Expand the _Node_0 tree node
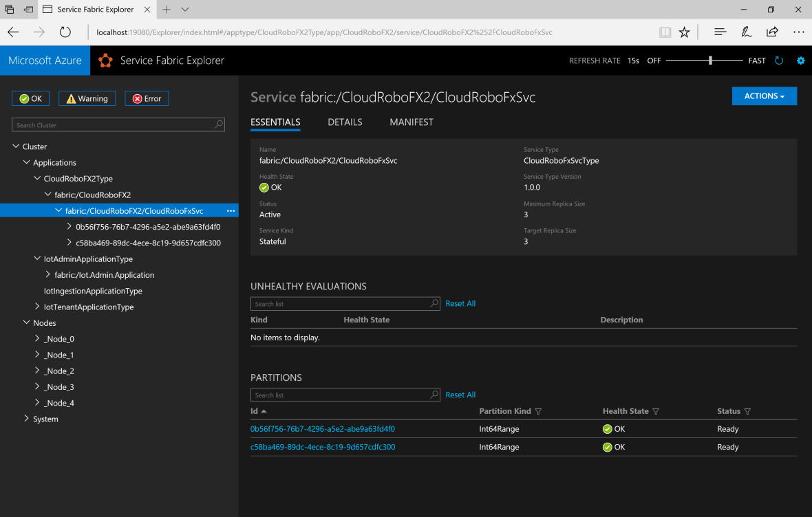The height and width of the screenshot is (517, 812). point(38,339)
